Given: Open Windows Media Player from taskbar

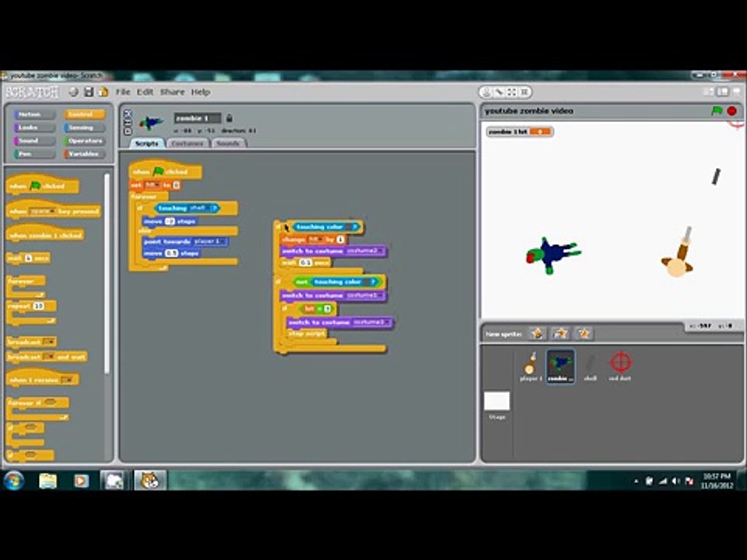Looking at the screenshot, I should (x=80, y=481).
